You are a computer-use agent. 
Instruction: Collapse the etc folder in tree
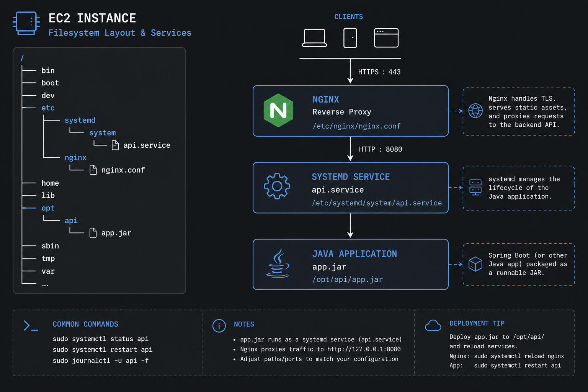coord(48,108)
